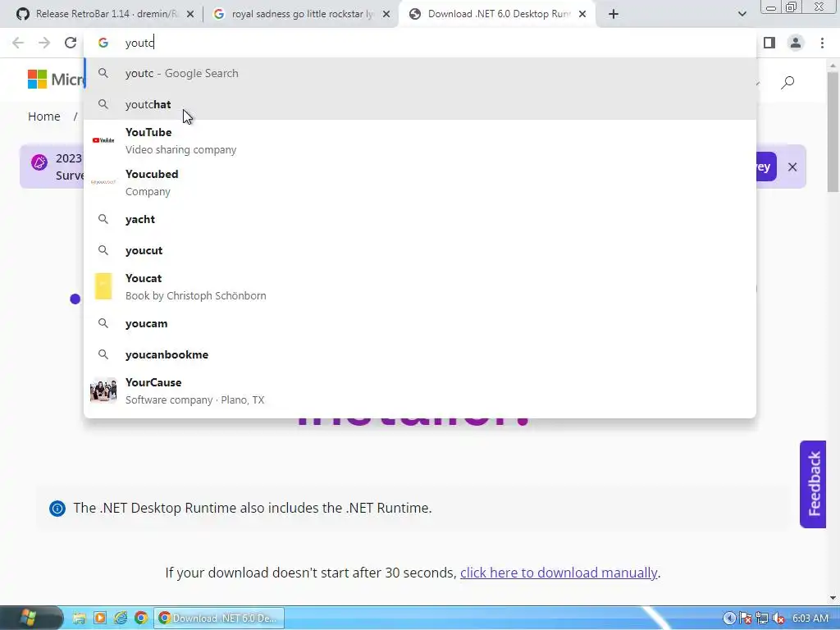Click the YourCause photo thumbnail
Image resolution: width=840 pixels, height=630 pixels.
[x=103, y=390]
